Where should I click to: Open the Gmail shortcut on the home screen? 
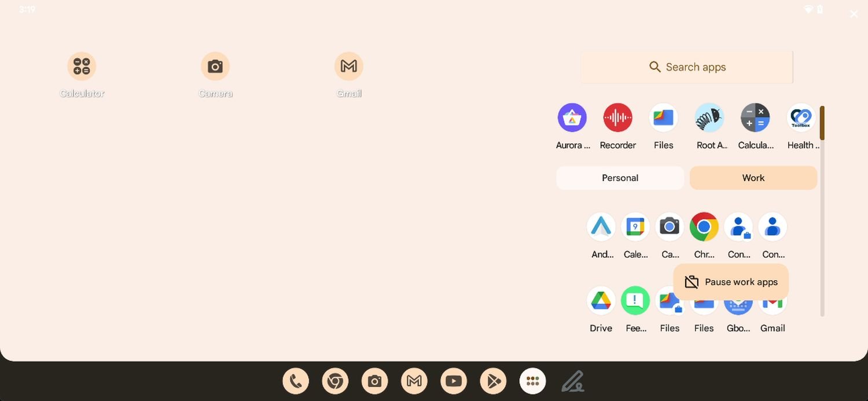coord(349,67)
